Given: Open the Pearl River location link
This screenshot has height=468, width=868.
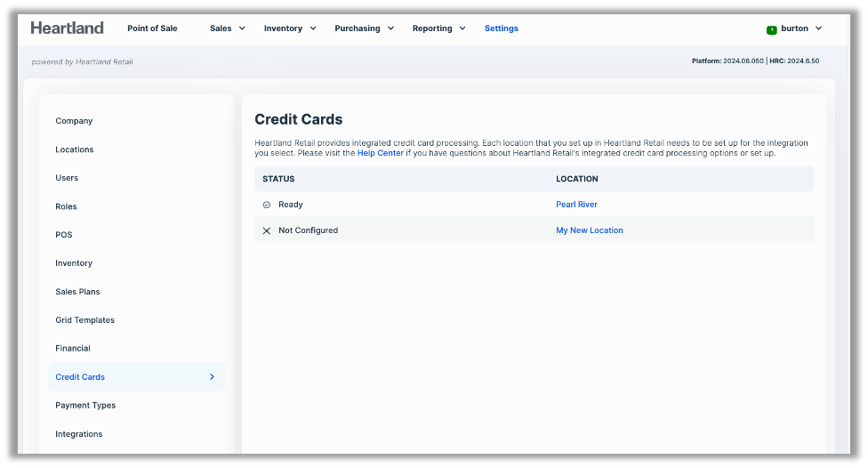Looking at the screenshot, I should click(x=576, y=205).
